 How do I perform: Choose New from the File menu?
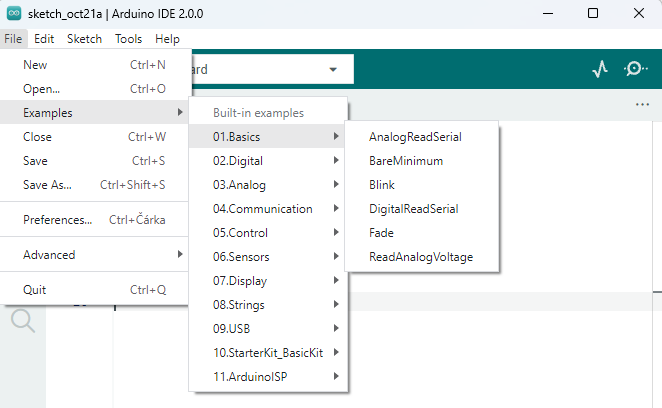pyautogui.click(x=94, y=65)
